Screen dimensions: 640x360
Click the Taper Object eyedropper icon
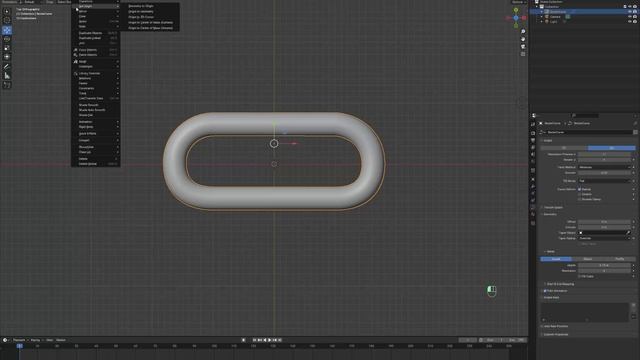[628, 233]
